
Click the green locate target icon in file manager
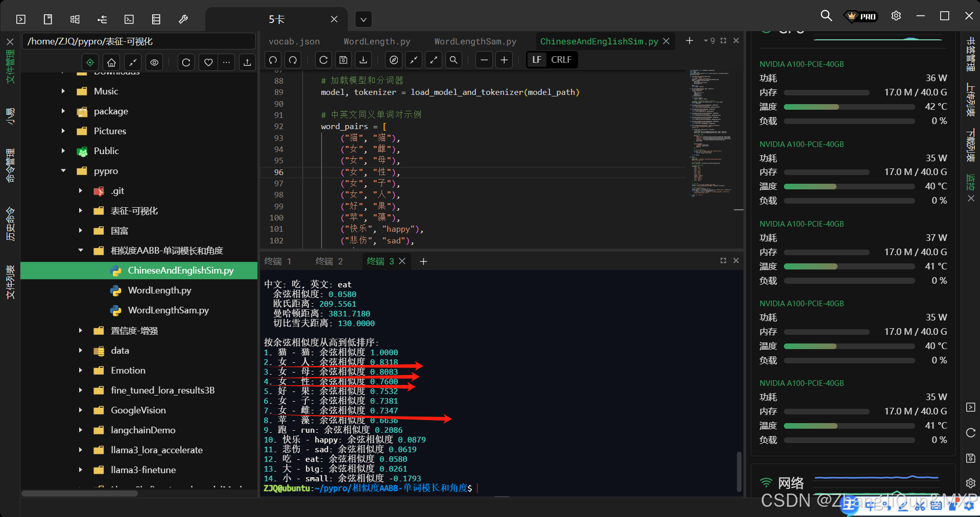tap(90, 62)
